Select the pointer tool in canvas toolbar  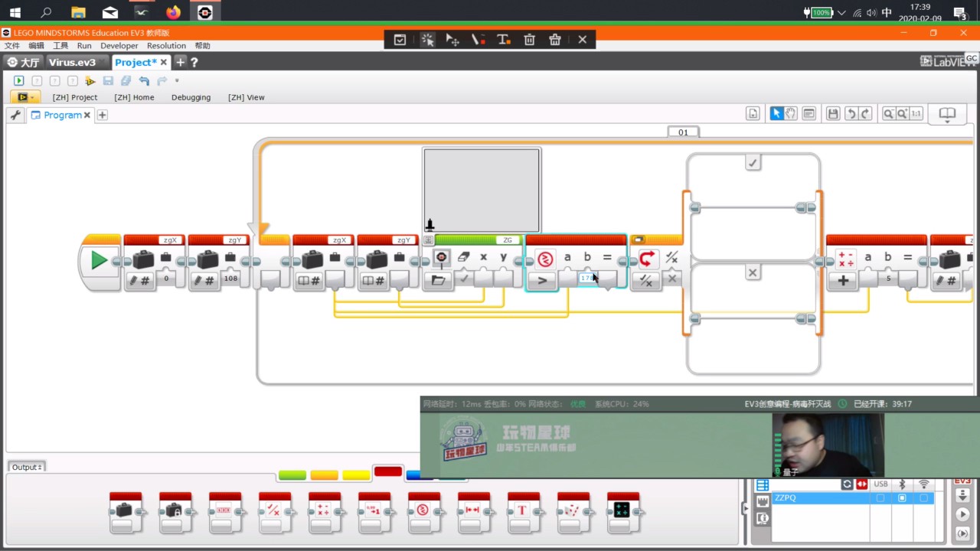pos(776,113)
